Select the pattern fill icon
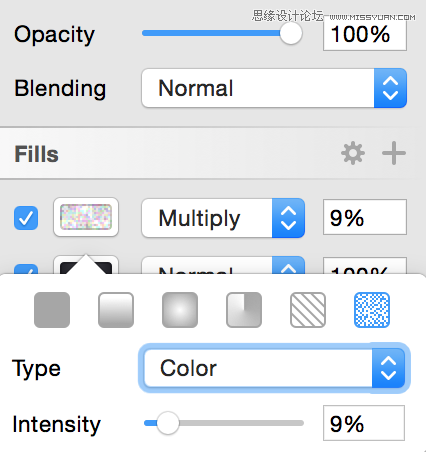 click(308, 310)
